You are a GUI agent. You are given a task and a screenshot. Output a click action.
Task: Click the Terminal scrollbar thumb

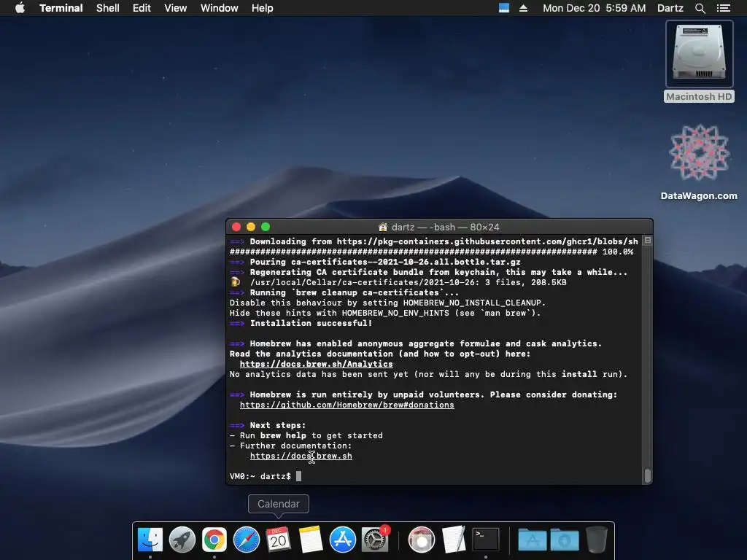click(x=648, y=475)
